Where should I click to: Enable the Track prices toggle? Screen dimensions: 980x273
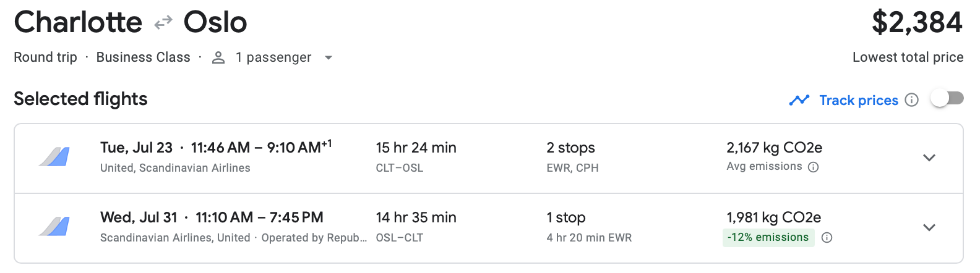(x=947, y=99)
